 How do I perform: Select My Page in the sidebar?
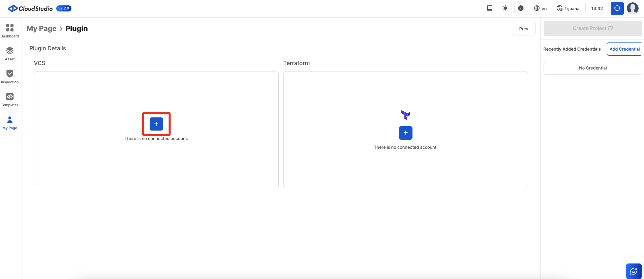pos(10,123)
